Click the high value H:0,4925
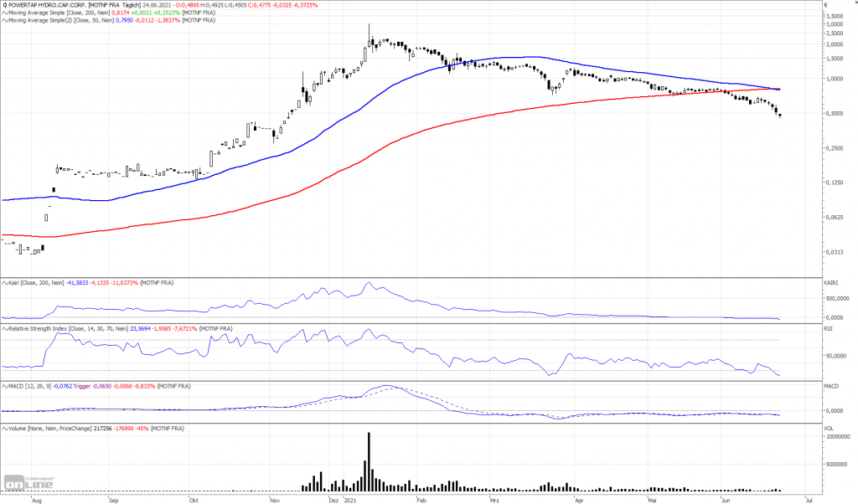Viewport: 858px width, 504px height. [212, 5]
